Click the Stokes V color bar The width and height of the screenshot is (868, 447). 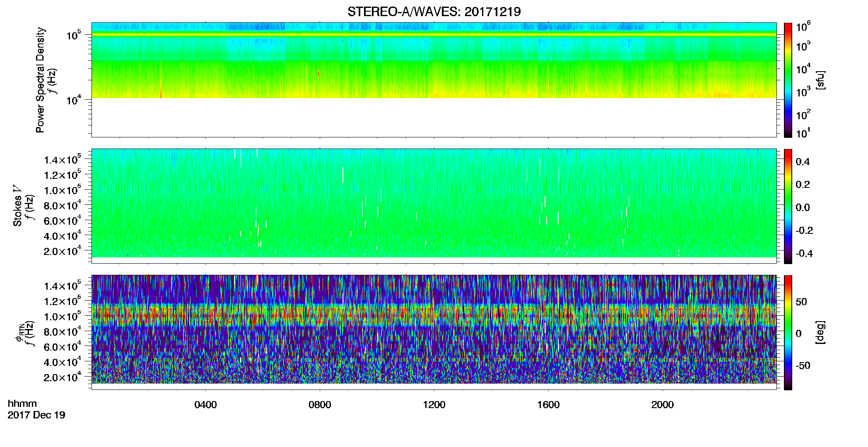[788, 206]
